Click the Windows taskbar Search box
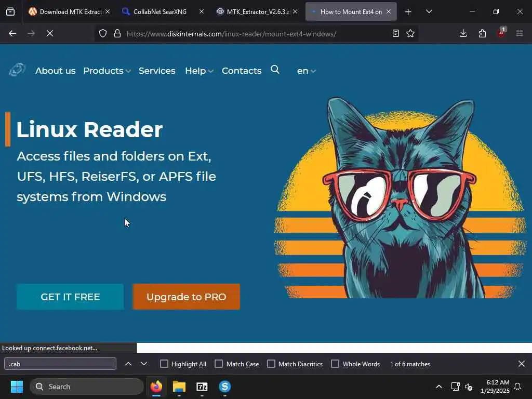The image size is (532, 399). click(x=87, y=387)
